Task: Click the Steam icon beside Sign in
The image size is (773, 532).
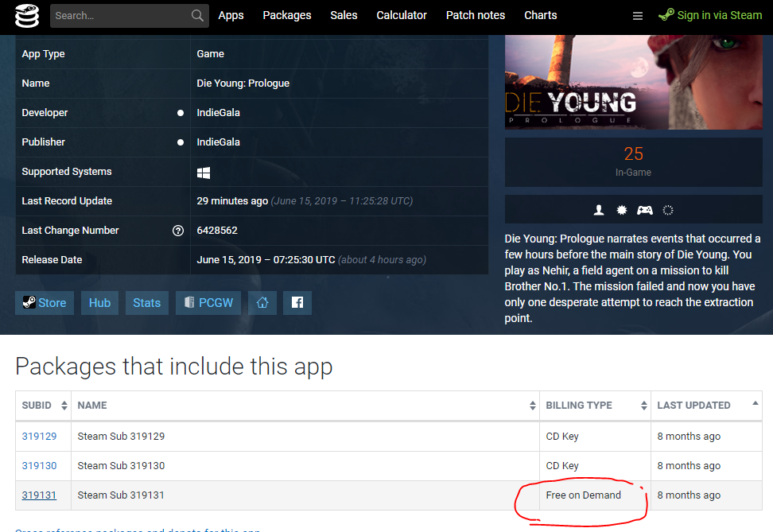Action: tap(666, 15)
